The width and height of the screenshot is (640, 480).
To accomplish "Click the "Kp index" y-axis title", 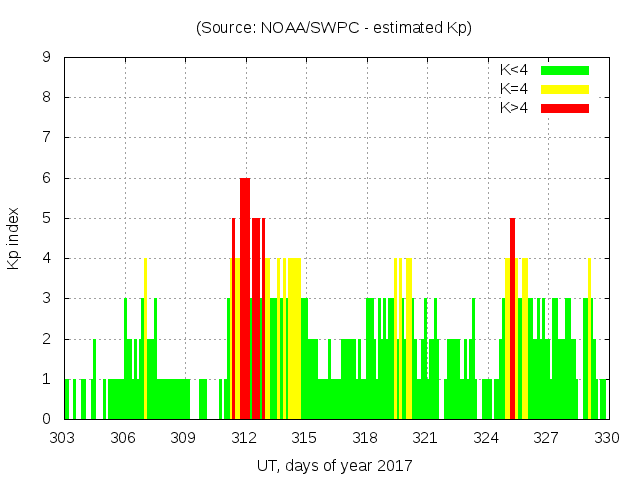I will pyautogui.click(x=14, y=239).
